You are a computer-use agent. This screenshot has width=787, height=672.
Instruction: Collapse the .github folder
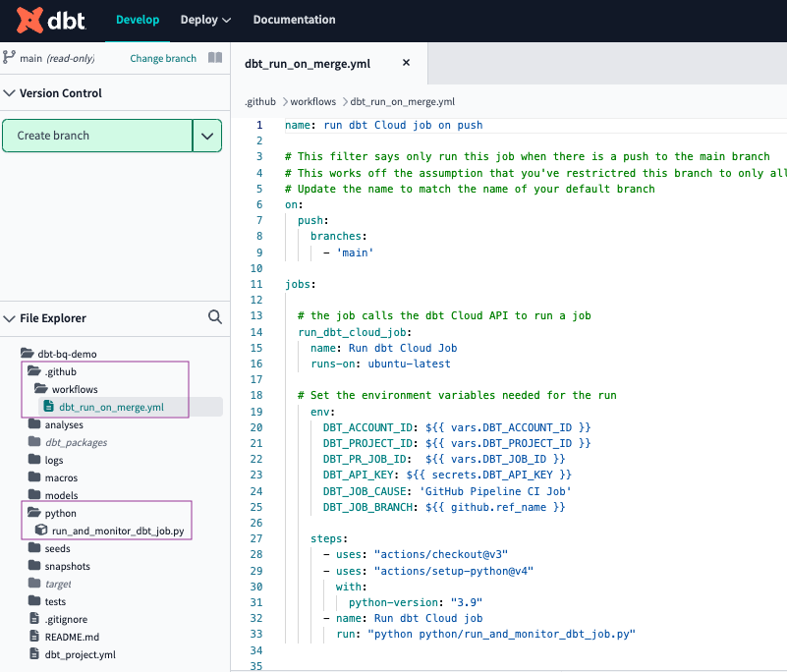pyautogui.click(x=52, y=371)
